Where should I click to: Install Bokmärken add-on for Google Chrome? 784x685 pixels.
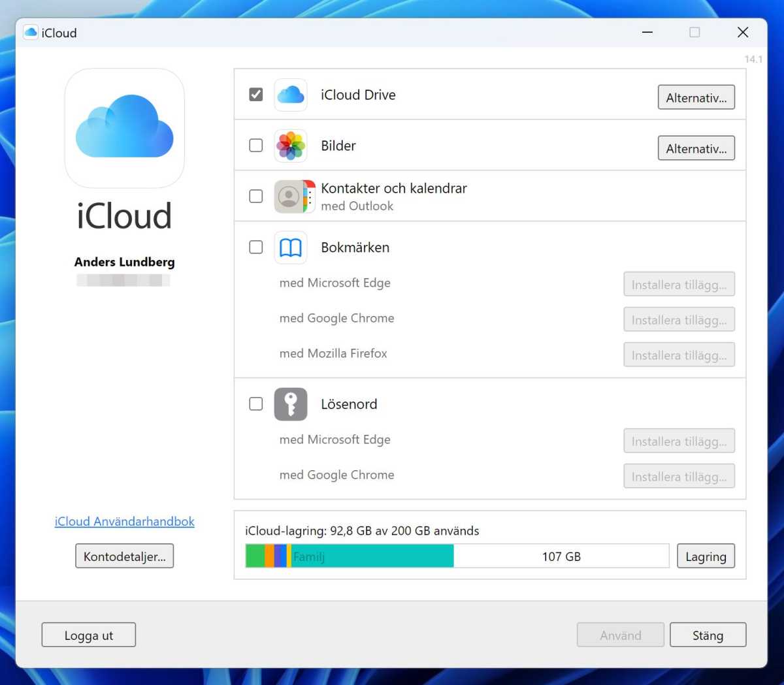coord(679,319)
